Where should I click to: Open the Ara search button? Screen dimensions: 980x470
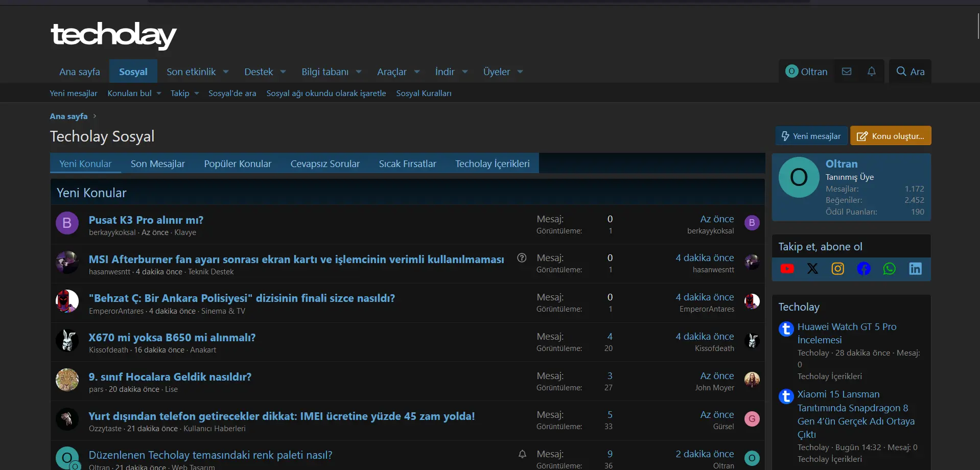[x=911, y=72]
